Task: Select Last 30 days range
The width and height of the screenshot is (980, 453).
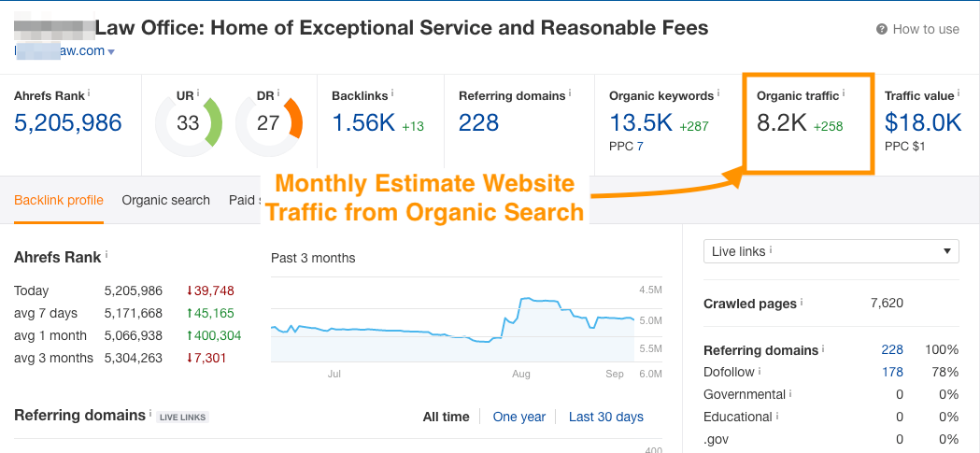Action: [x=605, y=417]
